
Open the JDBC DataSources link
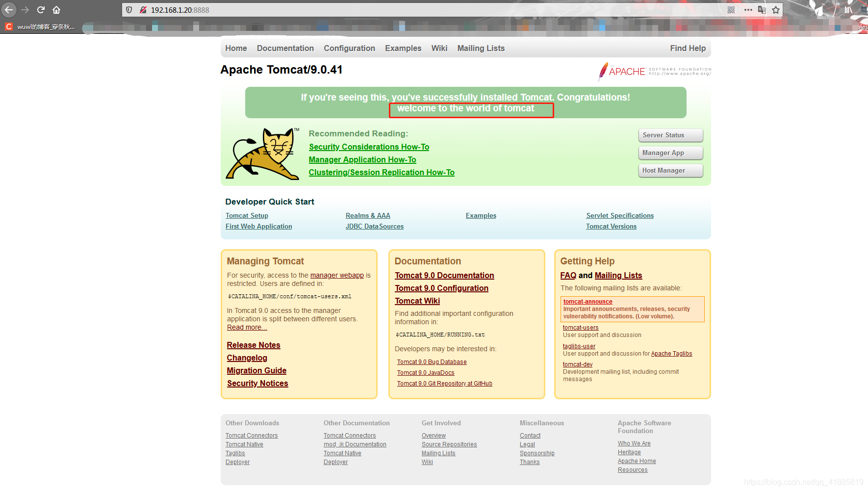(x=375, y=227)
